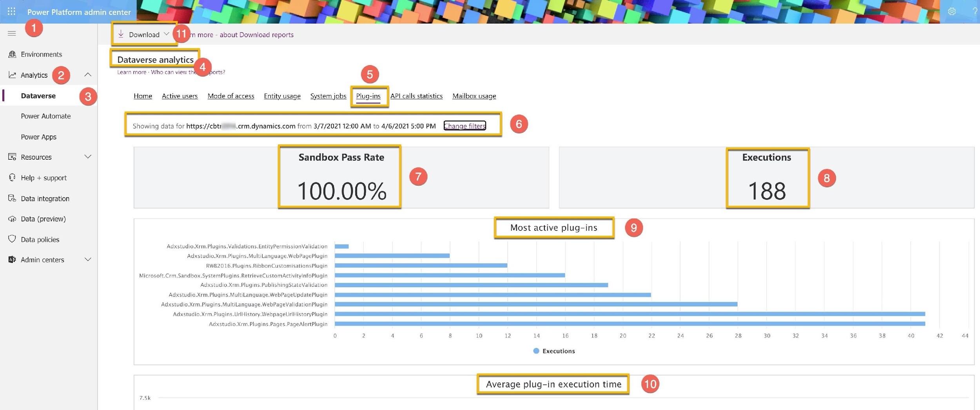Switch to the Mailbox usage tab
Screen dimensions: 980x410
474,96
